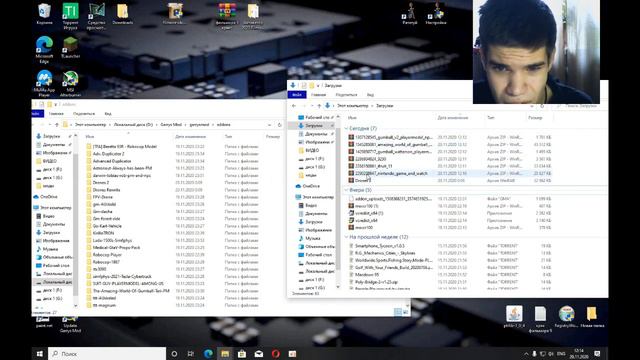Select Advanced Duplicator folder

coord(112,161)
